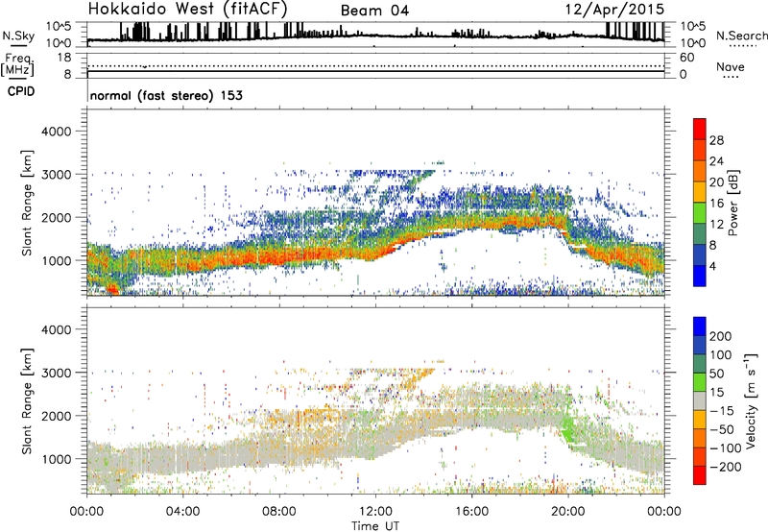The height and width of the screenshot is (532, 768).
Task: Click the red bottom of velocity colorbar
Action: click(x=700, y=475)
